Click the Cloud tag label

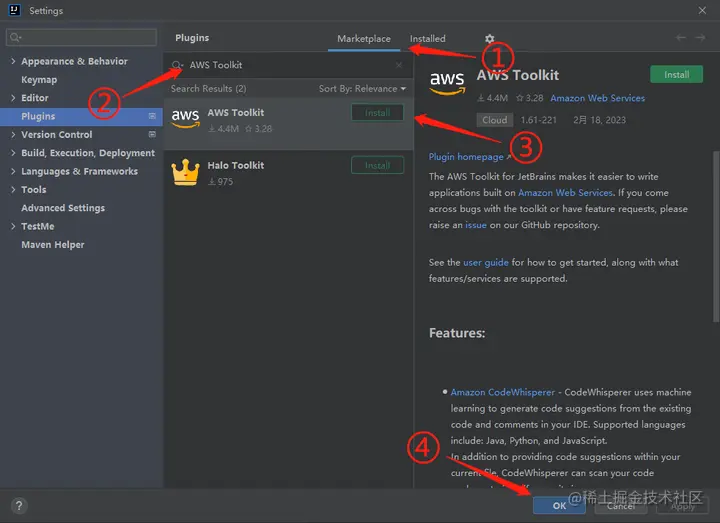pyautogui.click(x=495, y=120)
